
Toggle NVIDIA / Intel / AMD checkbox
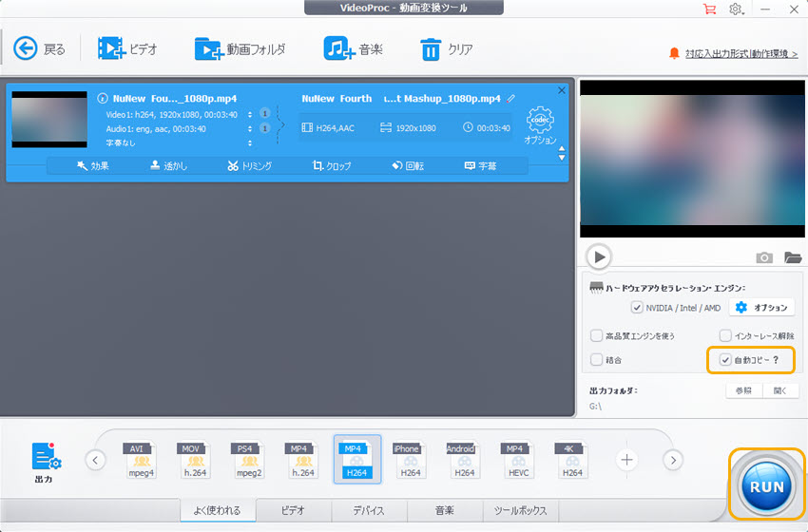(637, 308)
